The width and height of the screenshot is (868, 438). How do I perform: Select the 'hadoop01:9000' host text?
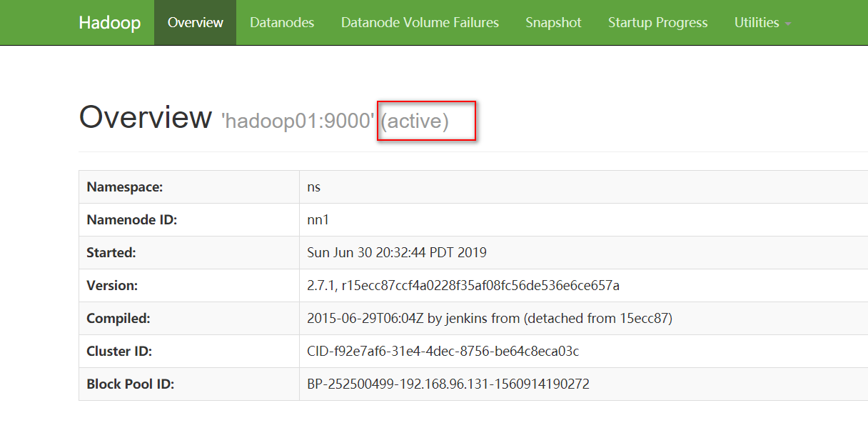(x=298, y=121)
